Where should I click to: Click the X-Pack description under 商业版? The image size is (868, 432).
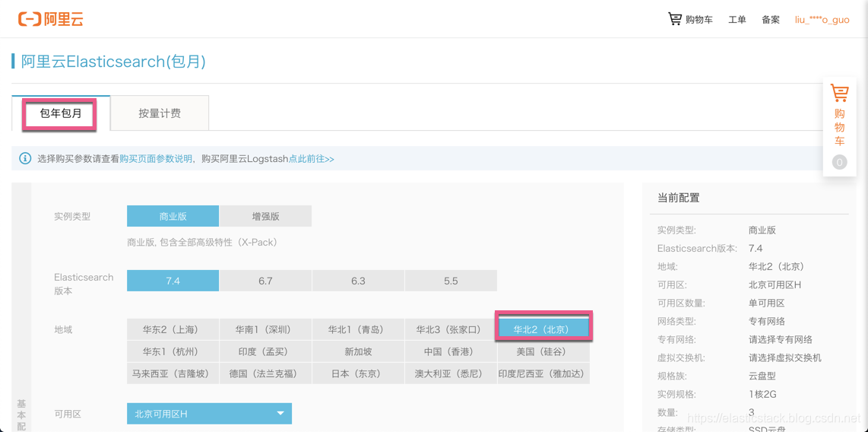coord(202,242)
